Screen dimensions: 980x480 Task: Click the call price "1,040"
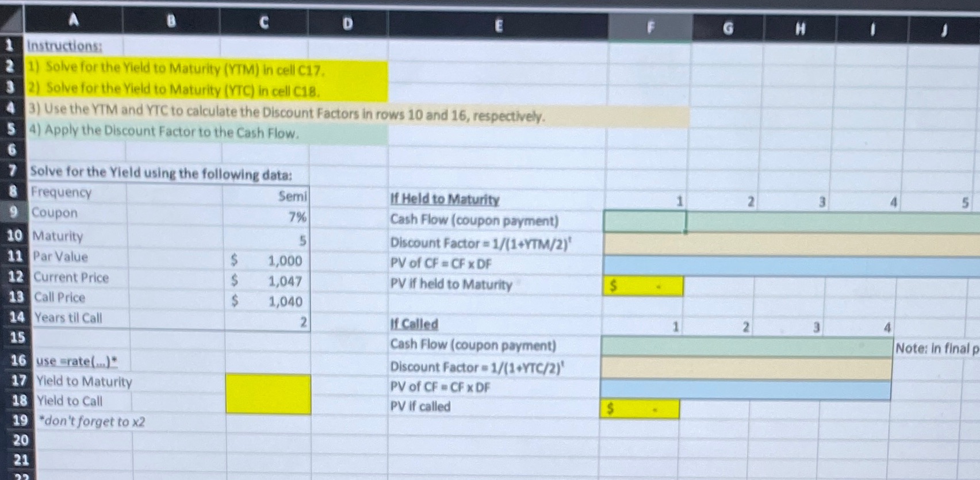click(x=285, y=301)
